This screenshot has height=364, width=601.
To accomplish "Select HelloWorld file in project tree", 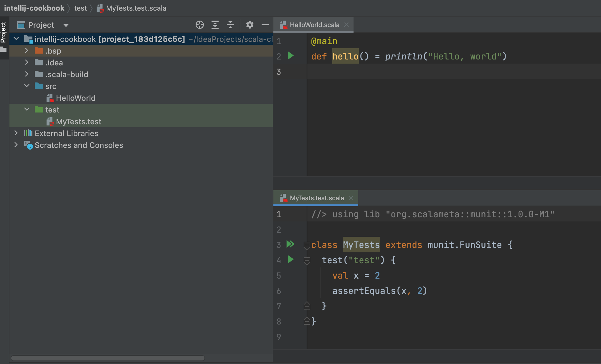I will tap(141, 98).
